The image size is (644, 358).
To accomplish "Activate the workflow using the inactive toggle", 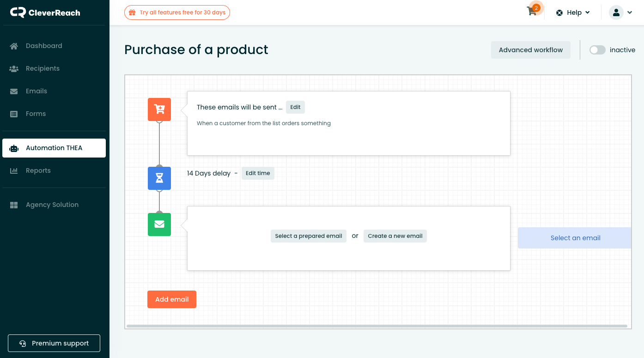I will click(597, 50).
